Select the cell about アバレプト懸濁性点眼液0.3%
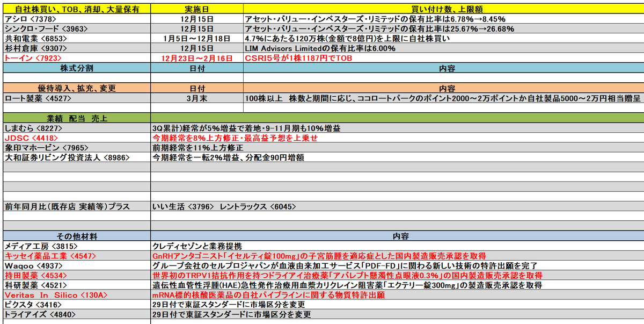 coord(397,275)
